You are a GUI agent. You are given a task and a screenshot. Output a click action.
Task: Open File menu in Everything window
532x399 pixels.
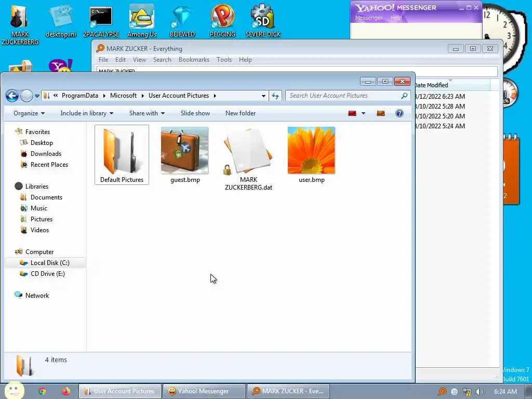pyautogui.click(x=103, y=60)
